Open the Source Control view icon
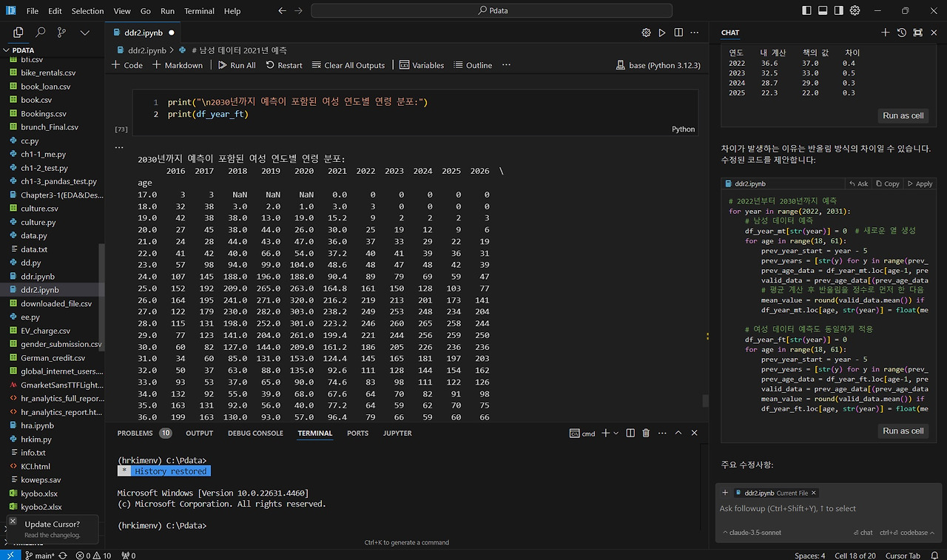 pyautogui.click(x=62, y=33)
